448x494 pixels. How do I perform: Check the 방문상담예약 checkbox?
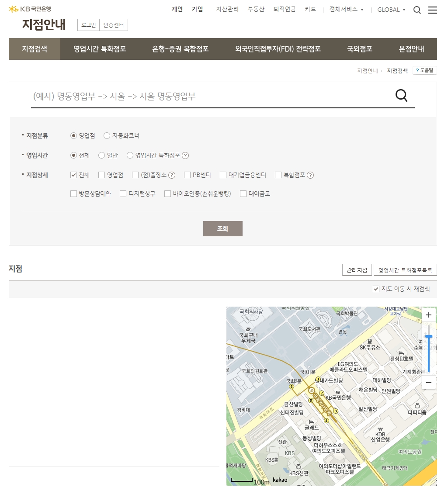pyautogui.click(x=73, y=194)
